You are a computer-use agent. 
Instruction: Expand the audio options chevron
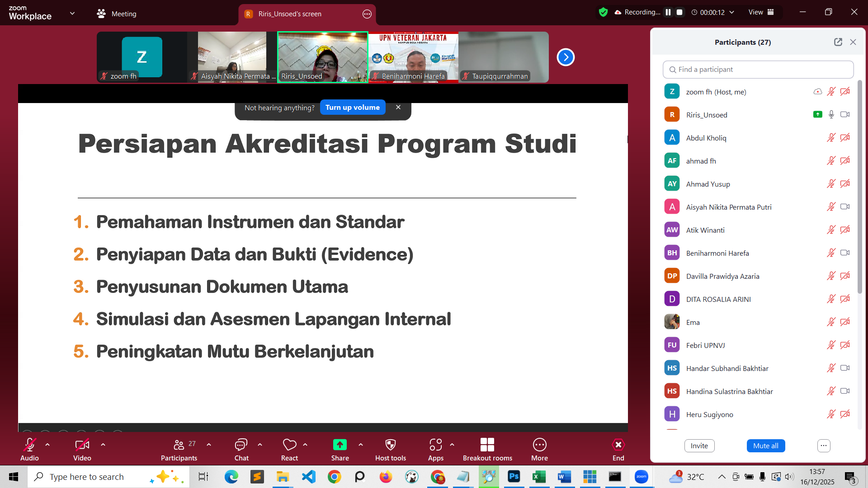(47, 445)
